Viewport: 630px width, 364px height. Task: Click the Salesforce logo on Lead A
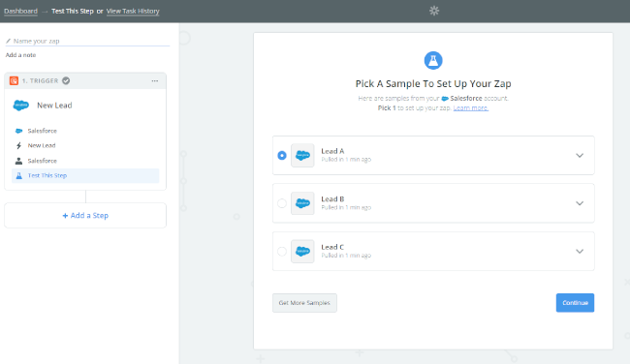point(302,155)
